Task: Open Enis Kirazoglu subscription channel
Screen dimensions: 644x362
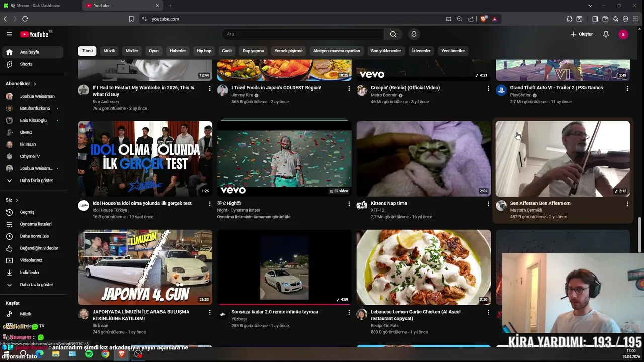Action: point(32,120)
